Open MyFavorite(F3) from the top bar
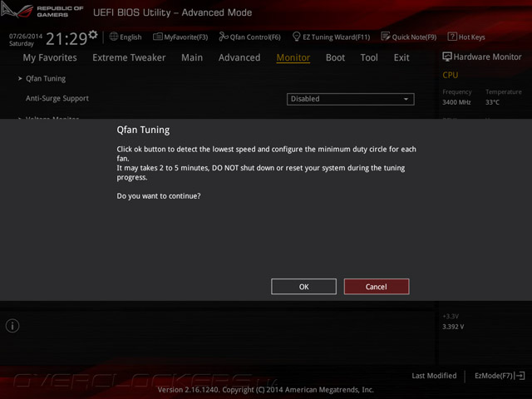532x399 pixels. click(180, 37)
